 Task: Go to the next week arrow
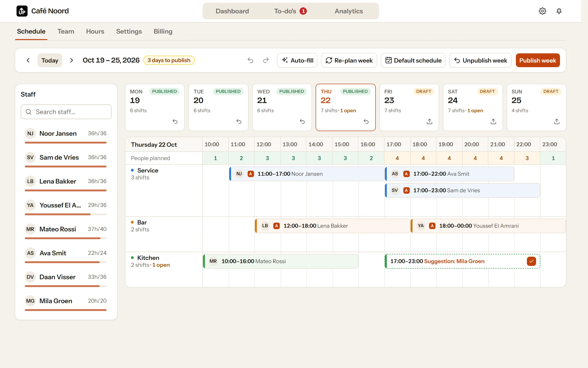coord(71,60)
